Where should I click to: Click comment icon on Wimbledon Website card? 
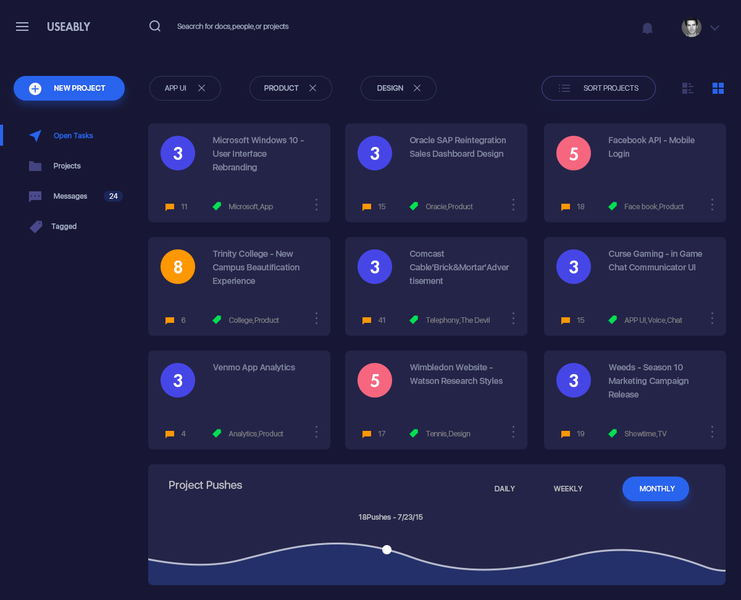tap(366, 434)
